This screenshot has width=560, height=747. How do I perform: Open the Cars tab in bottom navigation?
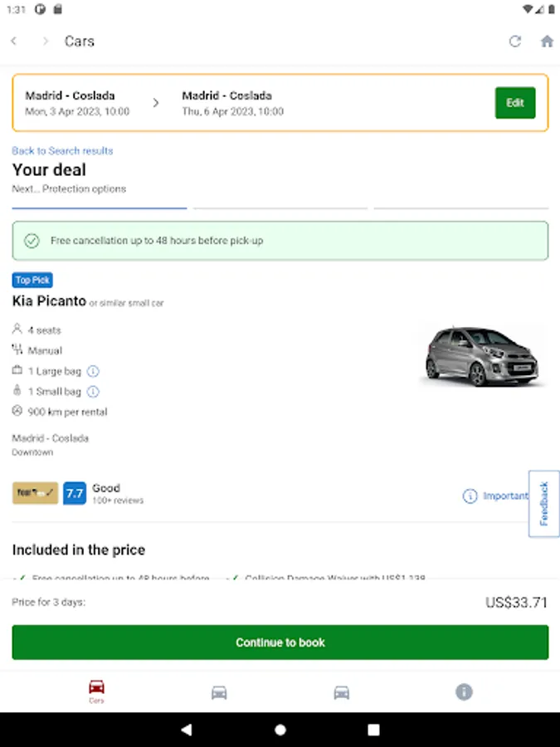coord(96,691)
